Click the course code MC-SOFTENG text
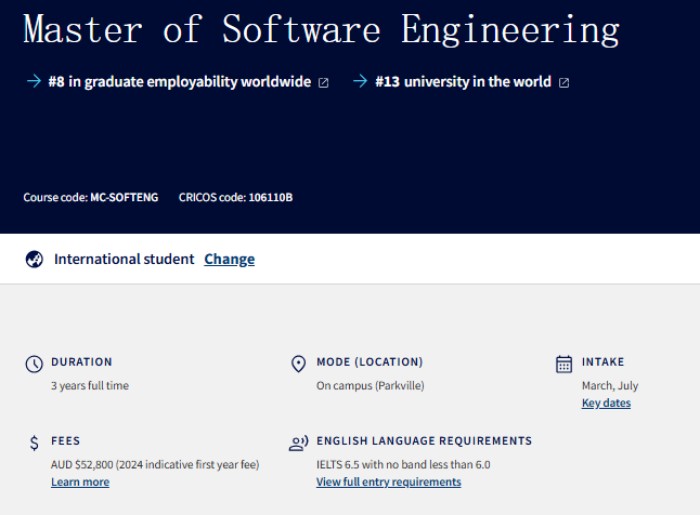 [124, 197]
